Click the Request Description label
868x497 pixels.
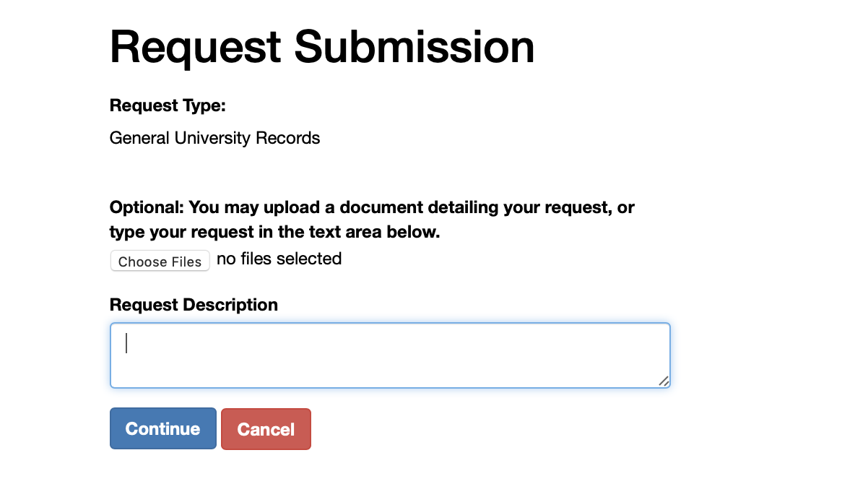pos(194,305)
